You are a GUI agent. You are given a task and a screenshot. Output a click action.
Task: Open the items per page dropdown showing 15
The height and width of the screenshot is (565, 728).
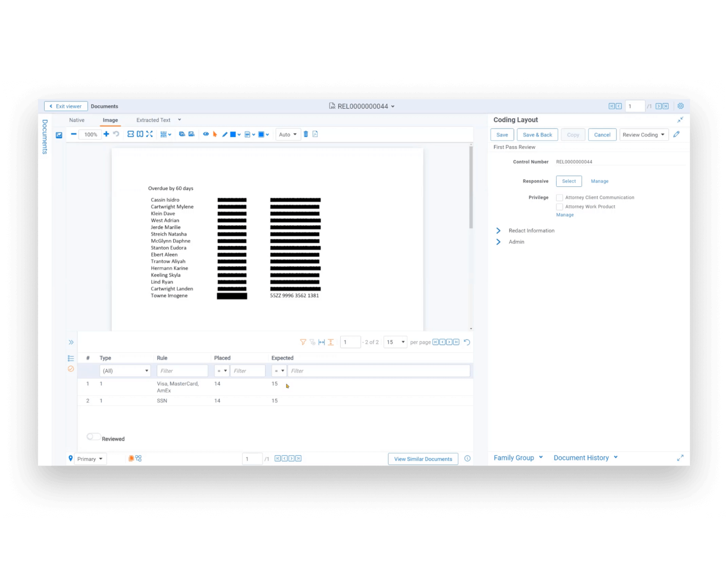(x=395, y=342)
